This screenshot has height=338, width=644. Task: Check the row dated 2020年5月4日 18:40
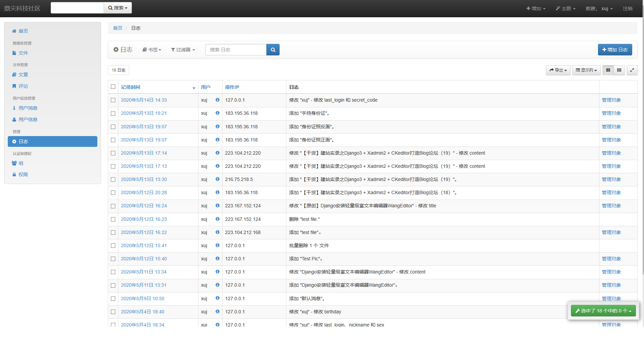coord(113,312)
